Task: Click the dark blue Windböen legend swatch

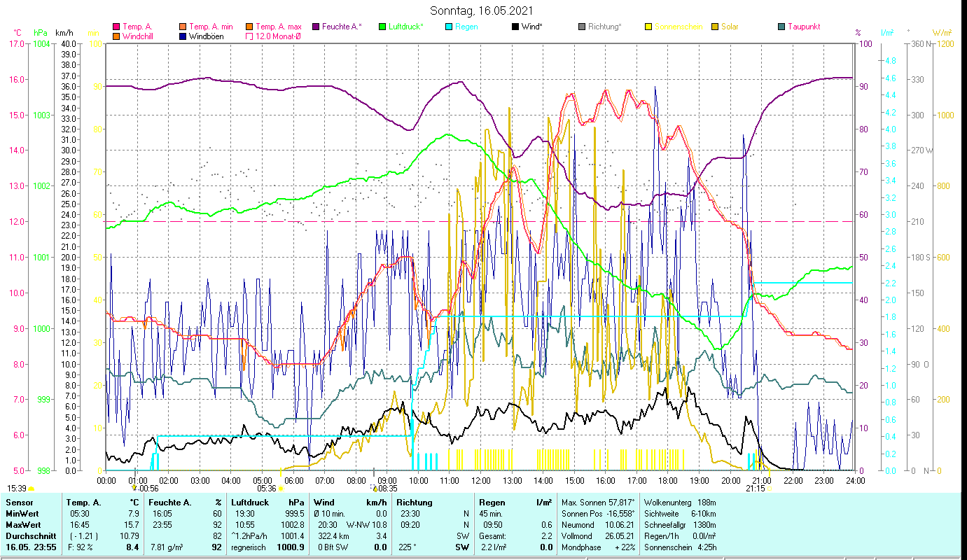Action: (x=183, y=36)
